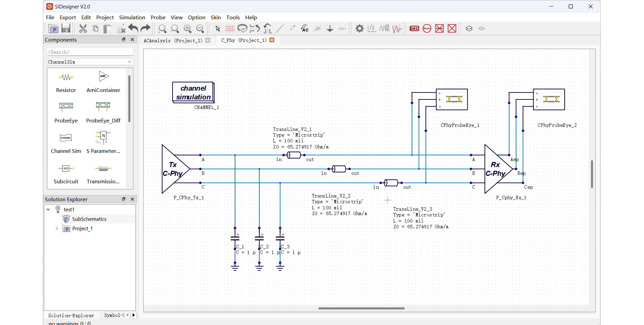
Task: Click the rotate step arrow icon
Action: [x=267, y=29]
